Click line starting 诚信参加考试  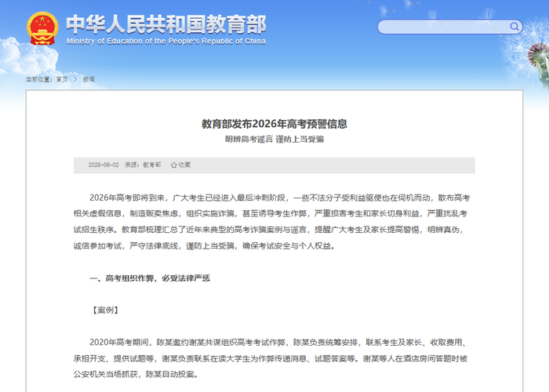[204, 246]
